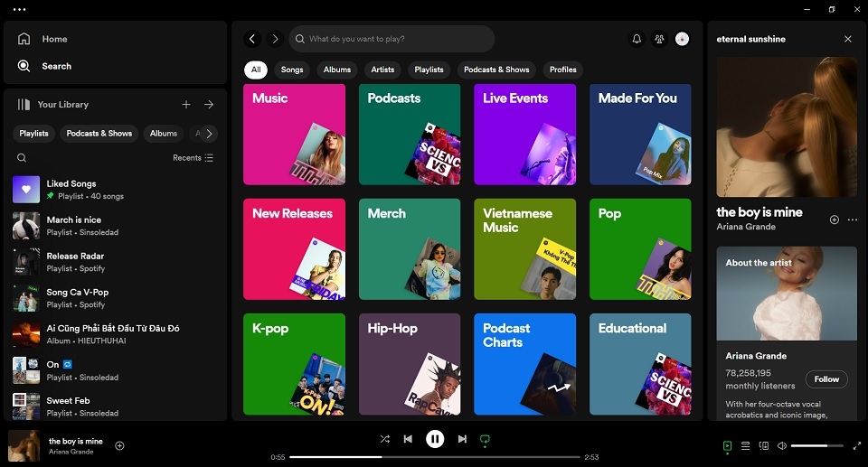Open the New Releases category
This screenshot has height=467, width=868.
295,249
